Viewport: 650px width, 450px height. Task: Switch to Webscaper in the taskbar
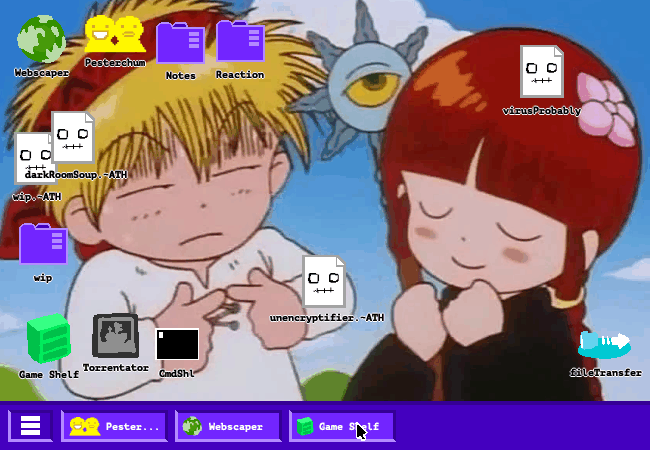[230, 426]
